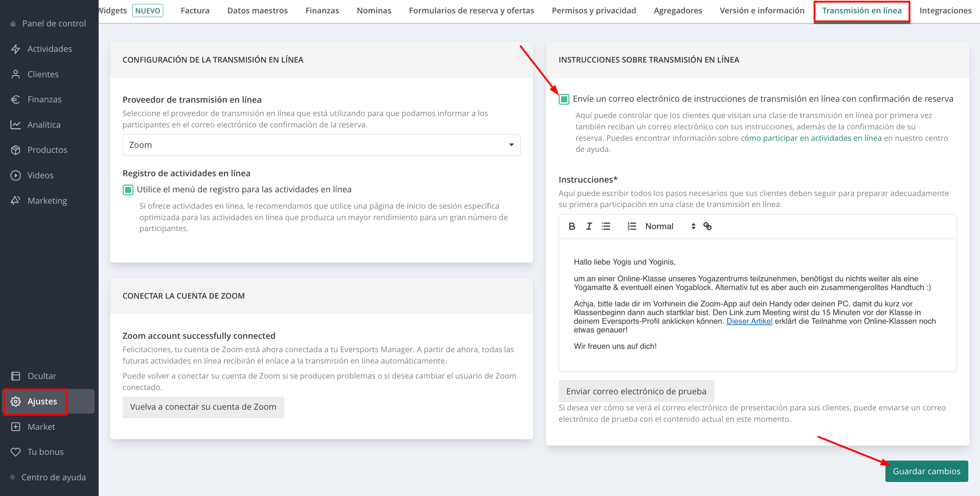Toggle bold formatting in instructions editor
This screenshot has height=496, width=980.
(x=572, y=226)
